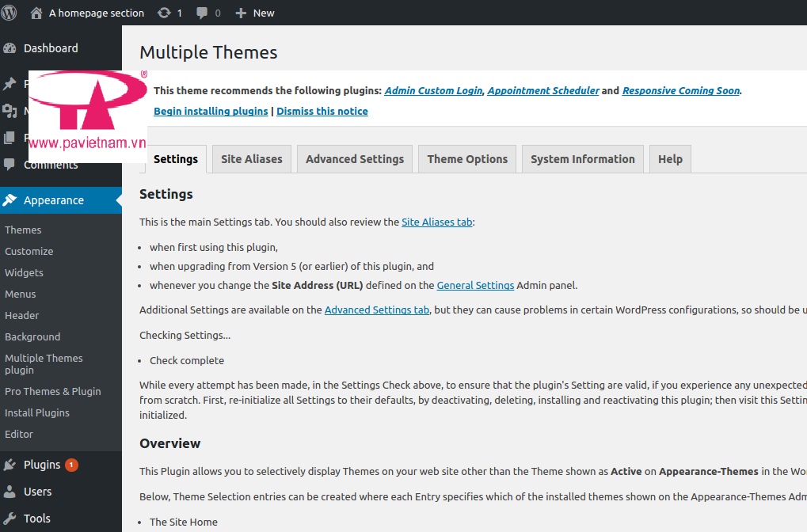Click Begin installing plugins link
Screen dimensions: 807x532
coord(211,111)
